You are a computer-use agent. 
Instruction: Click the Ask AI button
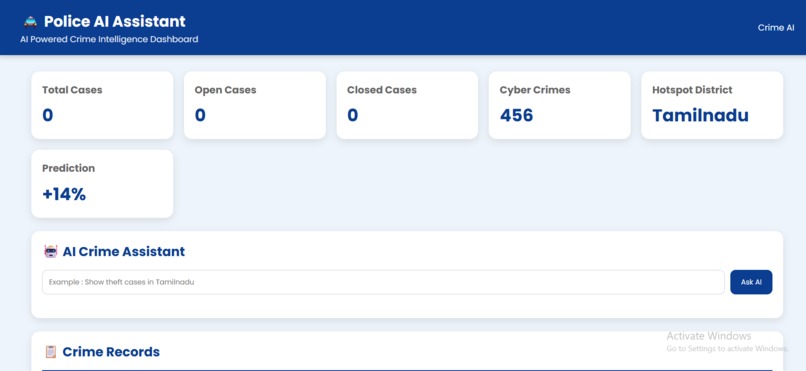point(751,282)
